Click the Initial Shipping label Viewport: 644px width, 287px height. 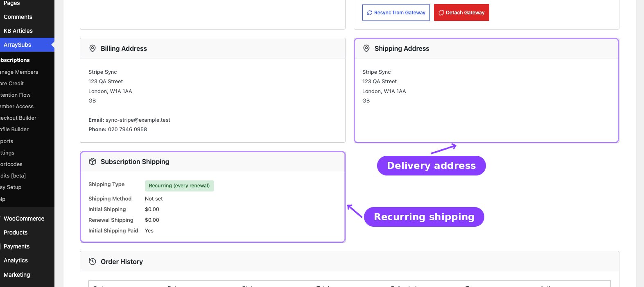coord(107,209)
